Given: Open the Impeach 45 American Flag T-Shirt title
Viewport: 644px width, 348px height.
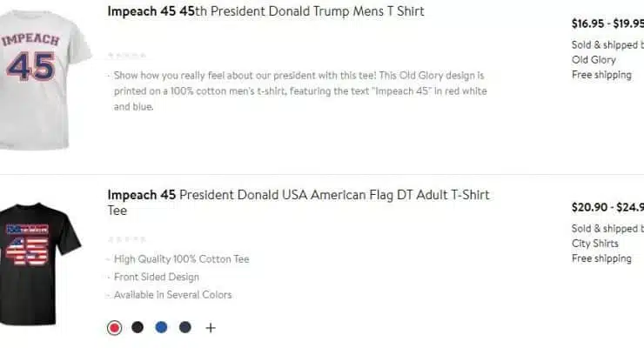Looking at the screenshot, I should click(299, 203).
